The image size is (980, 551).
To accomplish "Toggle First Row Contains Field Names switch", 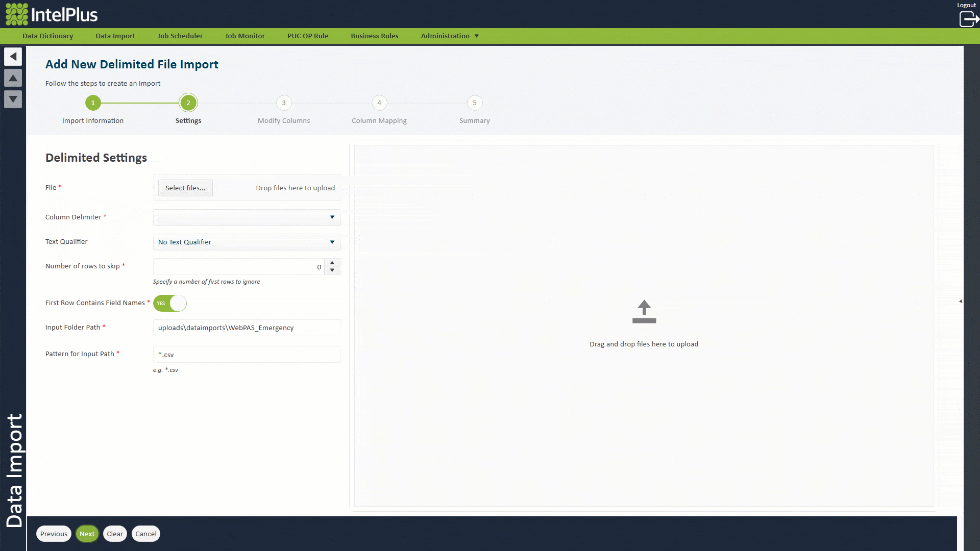I will click(x=170, y=303).
